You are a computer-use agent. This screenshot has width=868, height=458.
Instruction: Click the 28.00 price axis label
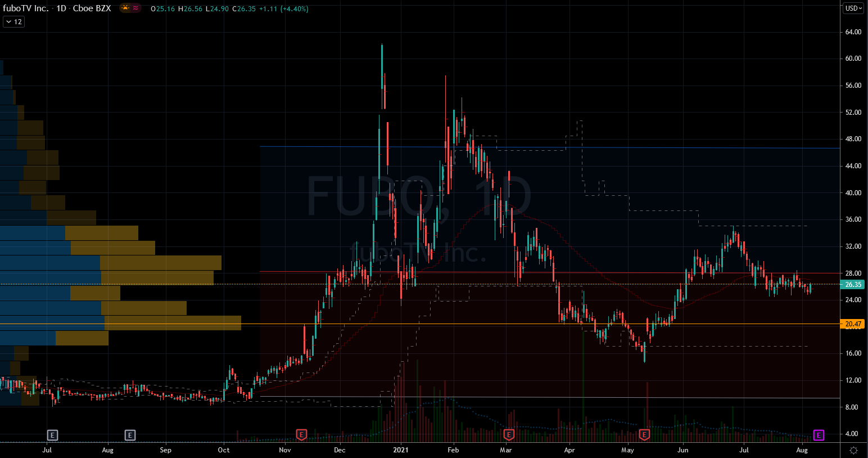pyautogui.click(x=853, y=273)
